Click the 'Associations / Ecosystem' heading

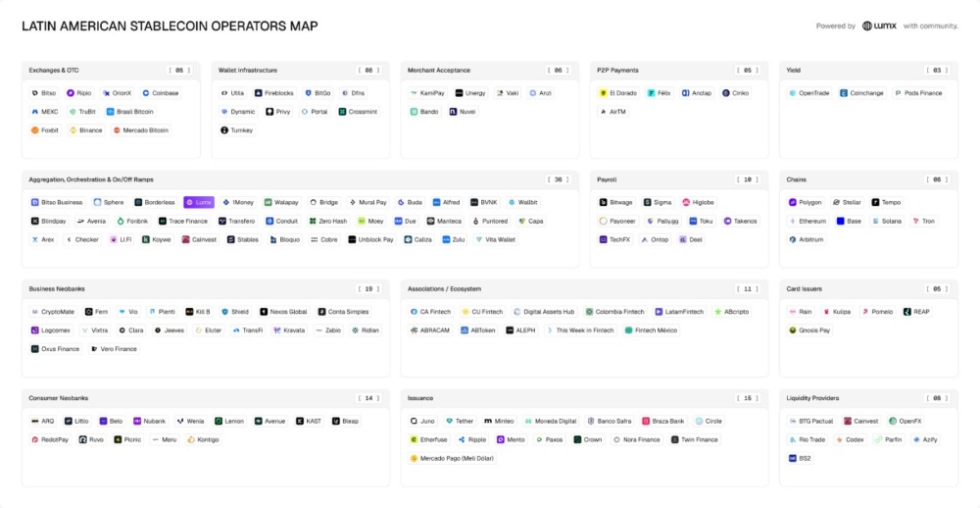pos(444,289)
